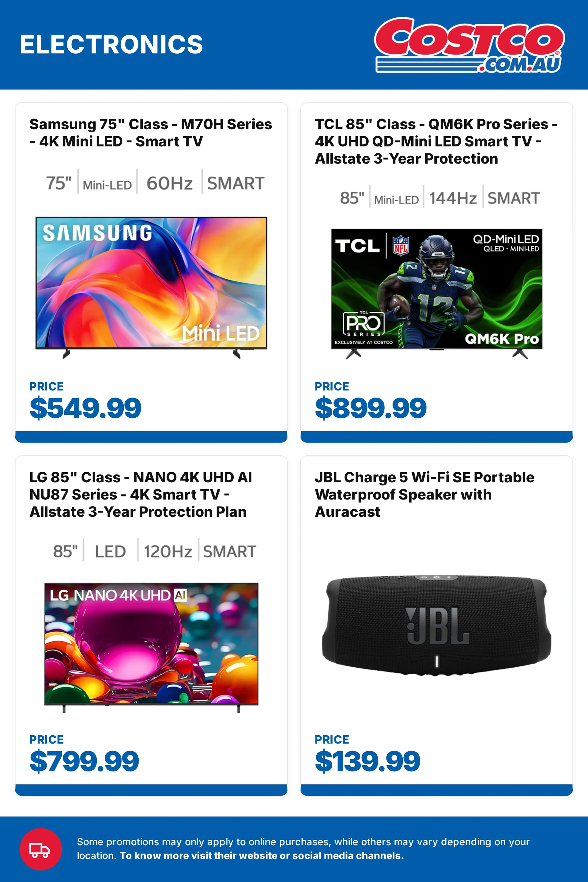Click the red delivery truck icon

point(40,849)
